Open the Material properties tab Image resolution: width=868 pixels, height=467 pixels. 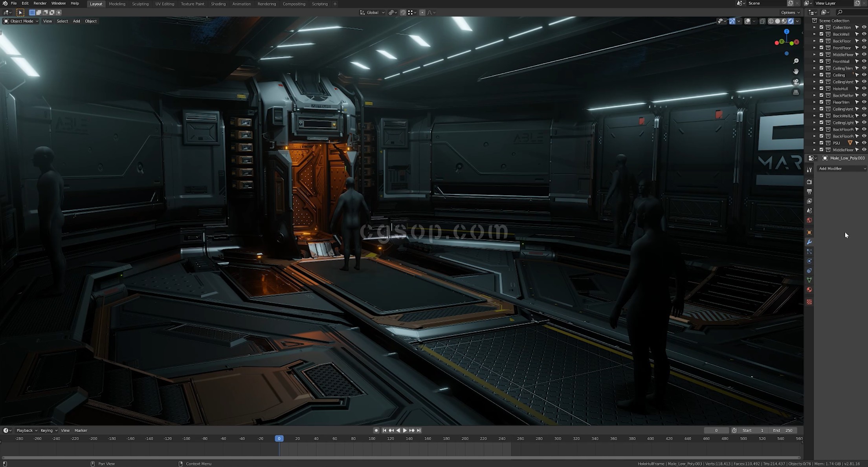click(x=809, y=290)
